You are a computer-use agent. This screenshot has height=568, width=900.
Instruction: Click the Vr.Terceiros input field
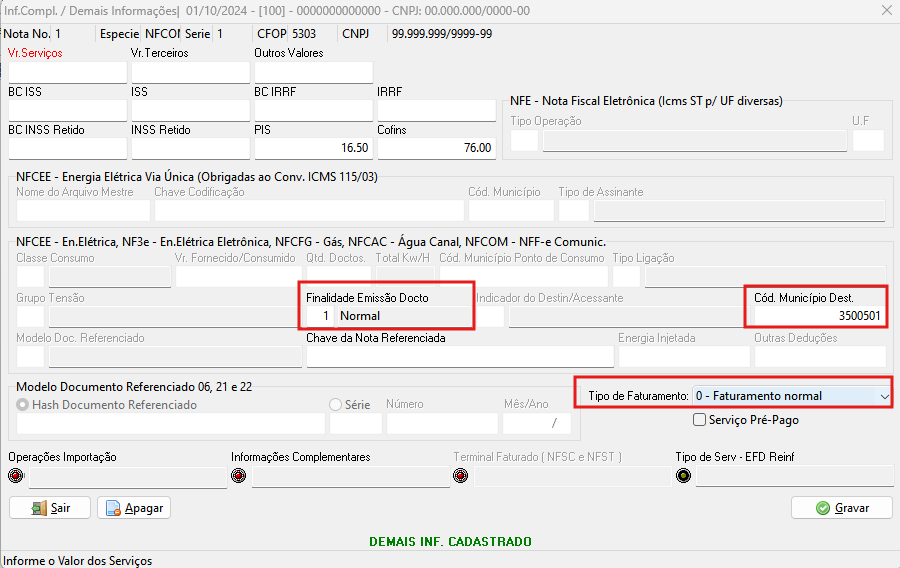191,72
